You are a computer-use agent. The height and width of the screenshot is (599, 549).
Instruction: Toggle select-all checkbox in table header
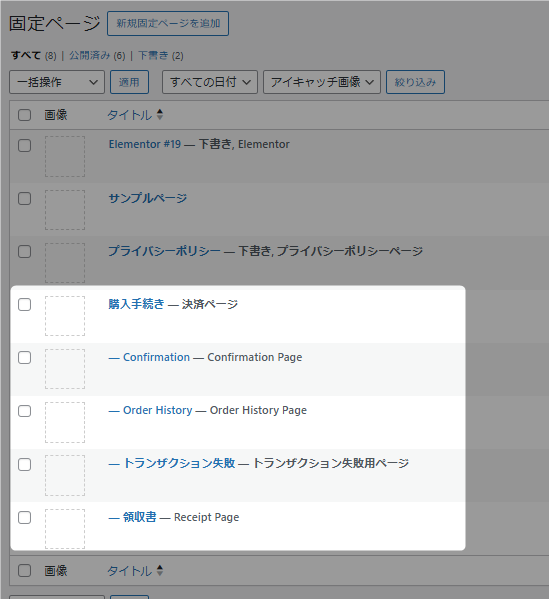24,115
